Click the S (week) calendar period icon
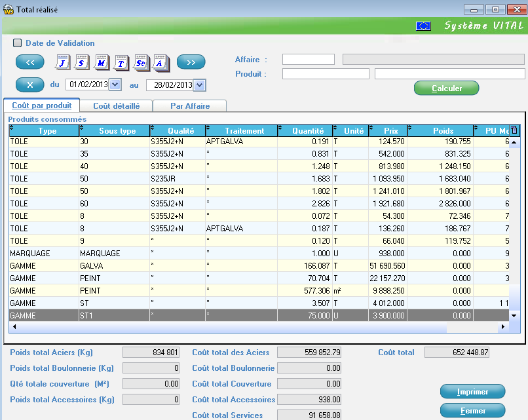 [x=83, y=62]
